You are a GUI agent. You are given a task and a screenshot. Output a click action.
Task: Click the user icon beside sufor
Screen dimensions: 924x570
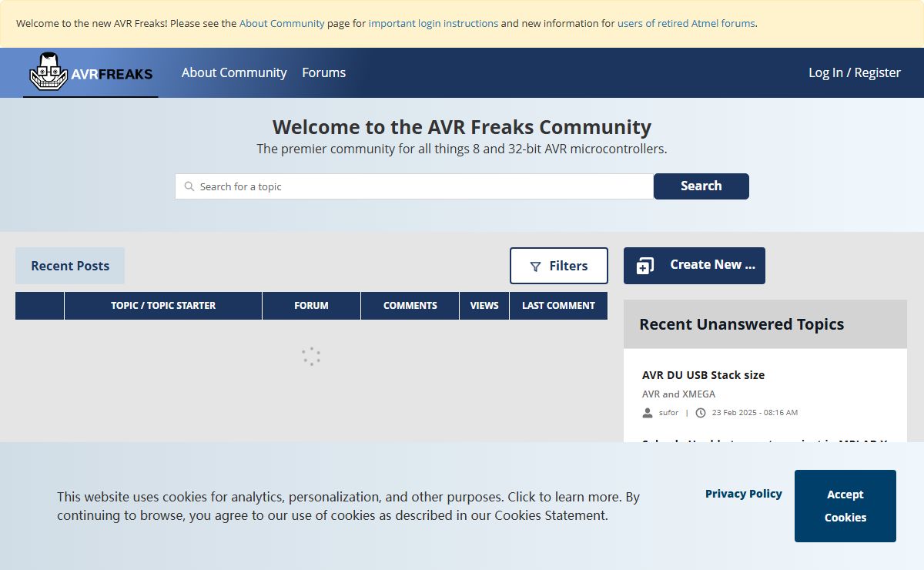coord(648,413)
